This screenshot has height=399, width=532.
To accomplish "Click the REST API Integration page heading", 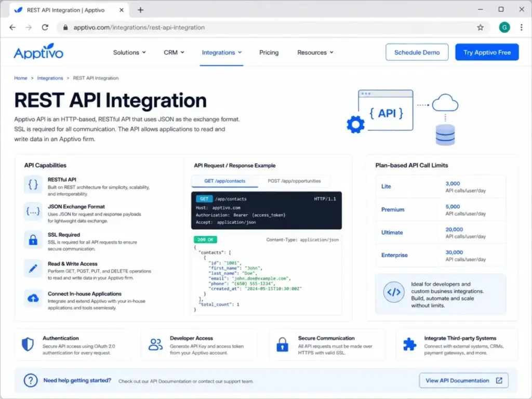I will tap(110, 100).
